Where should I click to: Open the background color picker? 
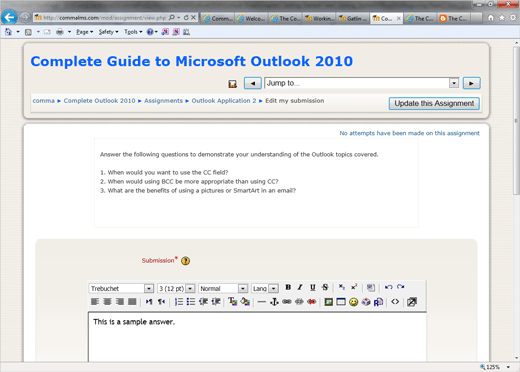point(245,302)
